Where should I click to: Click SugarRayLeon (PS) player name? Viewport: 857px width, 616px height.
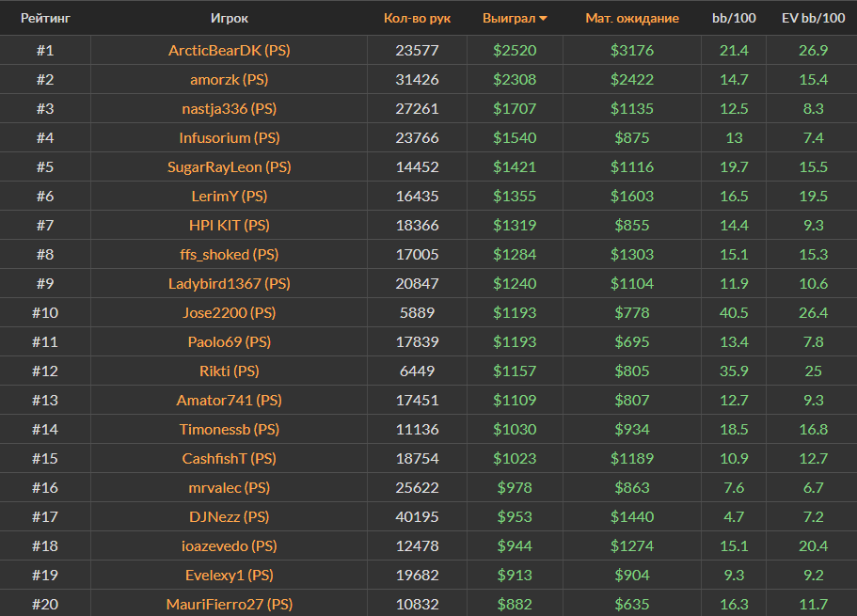(230, 166)
